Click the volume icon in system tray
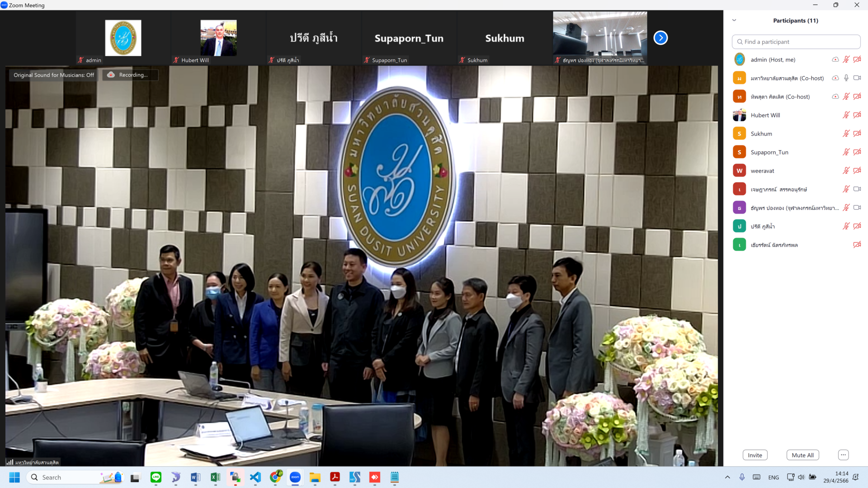This screenshot has height=488, width=868. coord(801,477)
